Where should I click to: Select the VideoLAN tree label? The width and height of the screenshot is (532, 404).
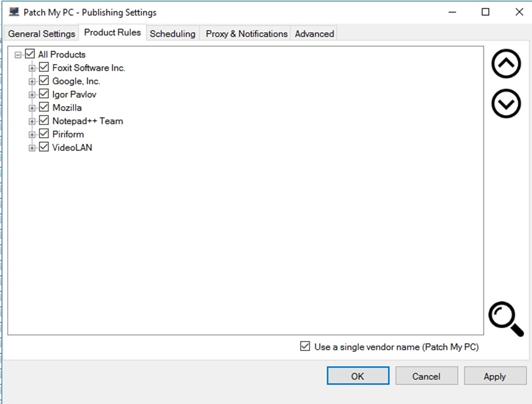click(x=72, y=147)
